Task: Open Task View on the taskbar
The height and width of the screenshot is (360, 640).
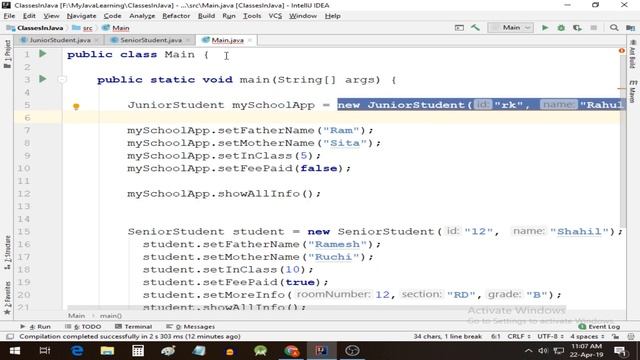Action: (x=44, y=351)
